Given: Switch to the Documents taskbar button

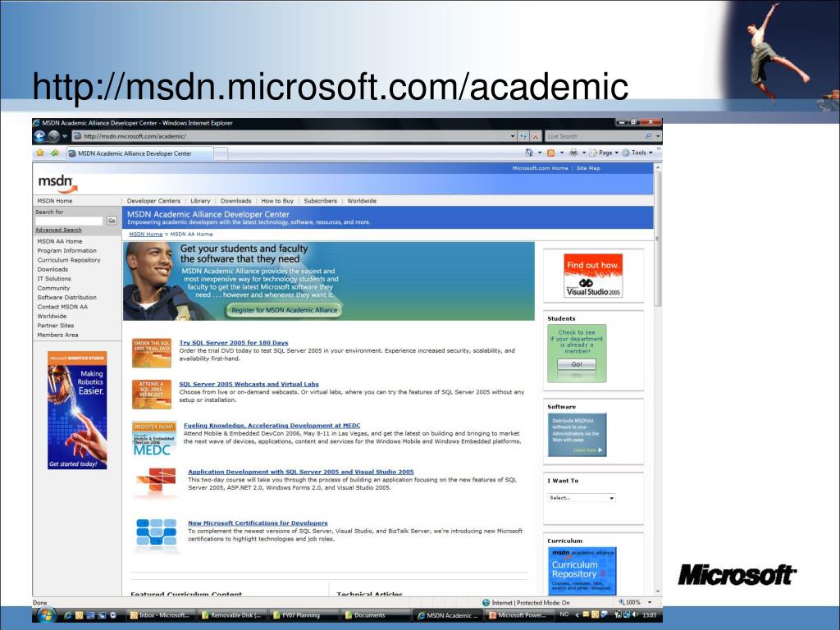Looking at the screenshot, I should pyautogui.click(x=375, y=615).
